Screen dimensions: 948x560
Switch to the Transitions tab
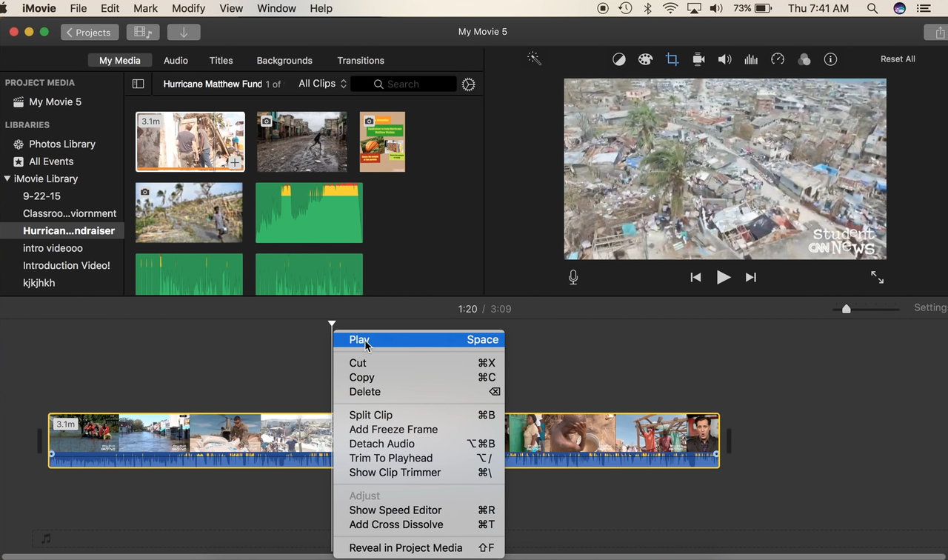pos(361,60)
